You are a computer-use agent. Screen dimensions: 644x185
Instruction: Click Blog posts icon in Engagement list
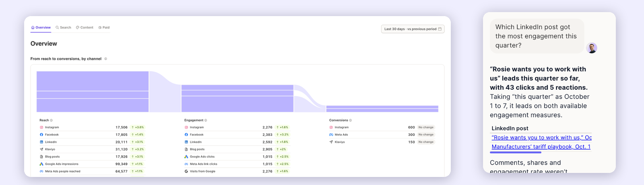[186, 149]
